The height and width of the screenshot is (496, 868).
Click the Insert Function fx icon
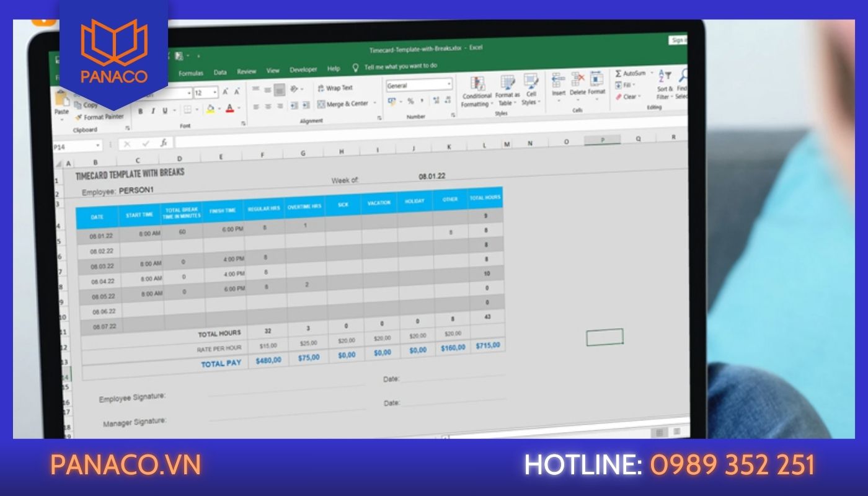[164, 143]
